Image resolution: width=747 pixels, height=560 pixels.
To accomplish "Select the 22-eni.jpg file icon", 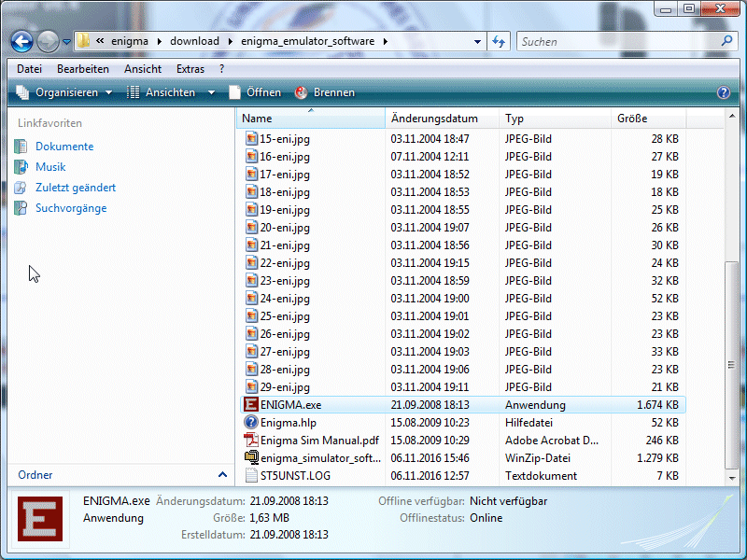I will coord(251,263).
